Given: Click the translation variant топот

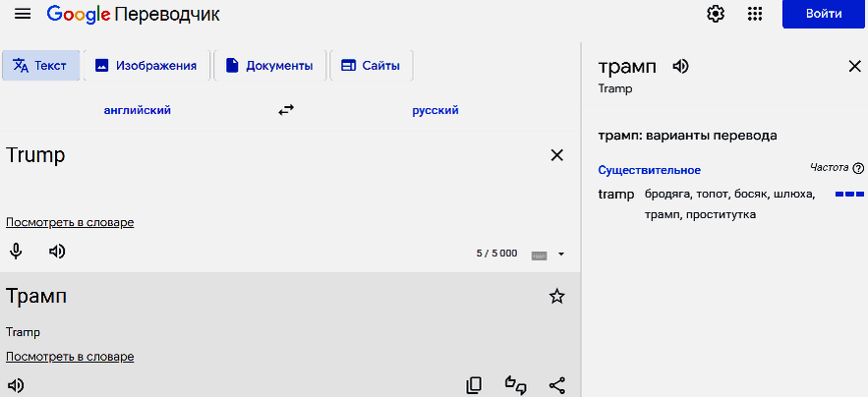Looking at the screenshot, I should [713, 195].
